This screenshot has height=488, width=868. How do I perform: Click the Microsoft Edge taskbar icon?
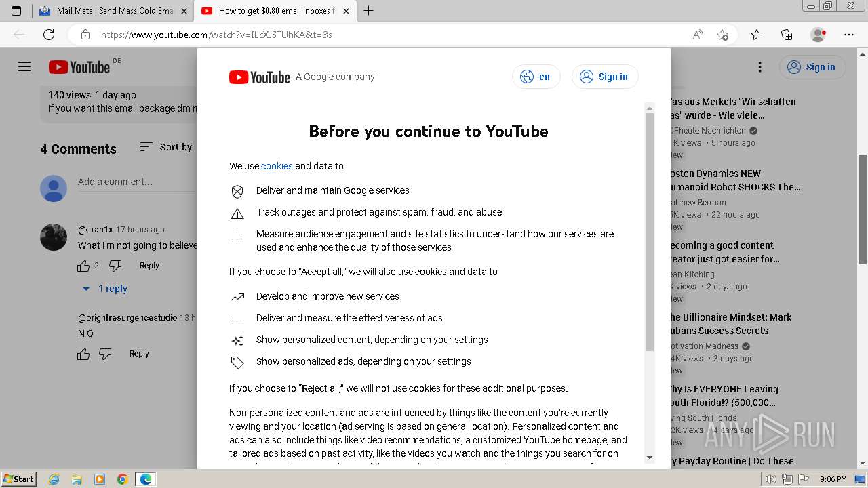point(145,479)
